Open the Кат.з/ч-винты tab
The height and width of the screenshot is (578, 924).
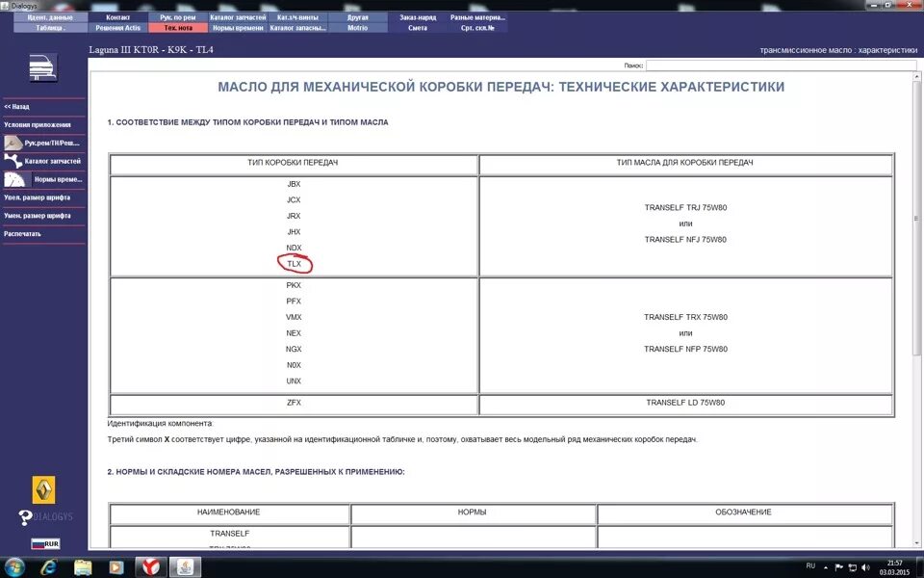coord(297,17)
